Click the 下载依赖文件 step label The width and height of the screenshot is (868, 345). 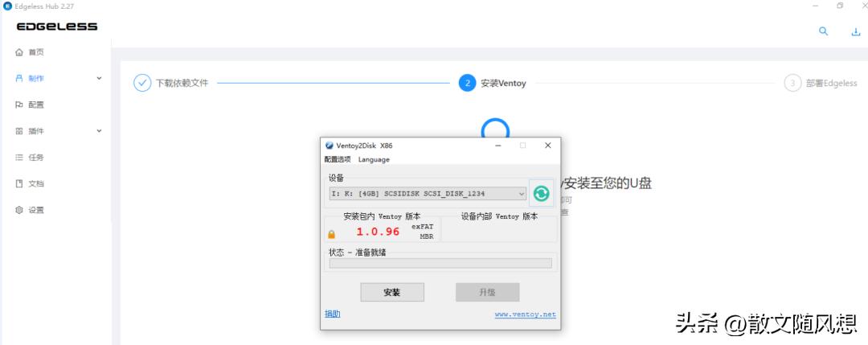(182, 83)
